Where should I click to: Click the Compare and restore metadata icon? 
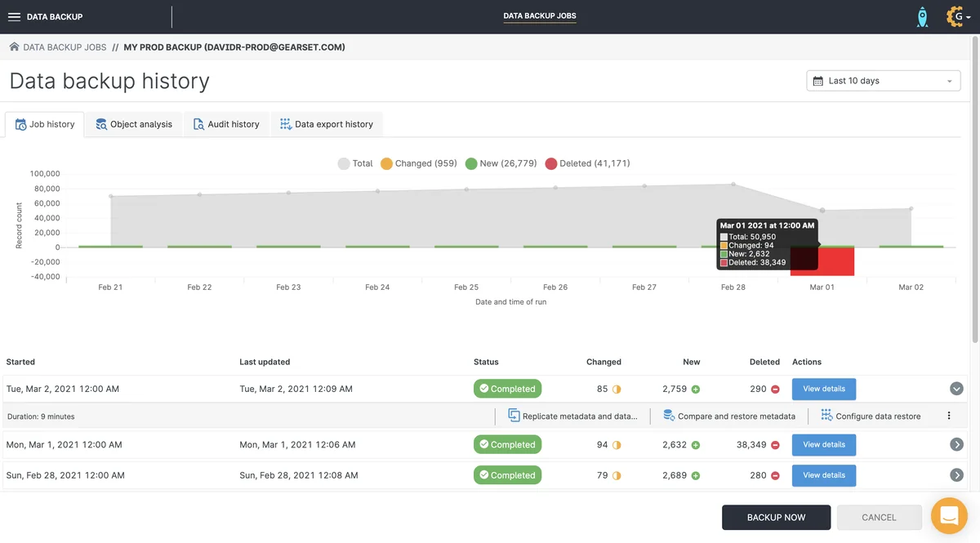tap(669, 416)
